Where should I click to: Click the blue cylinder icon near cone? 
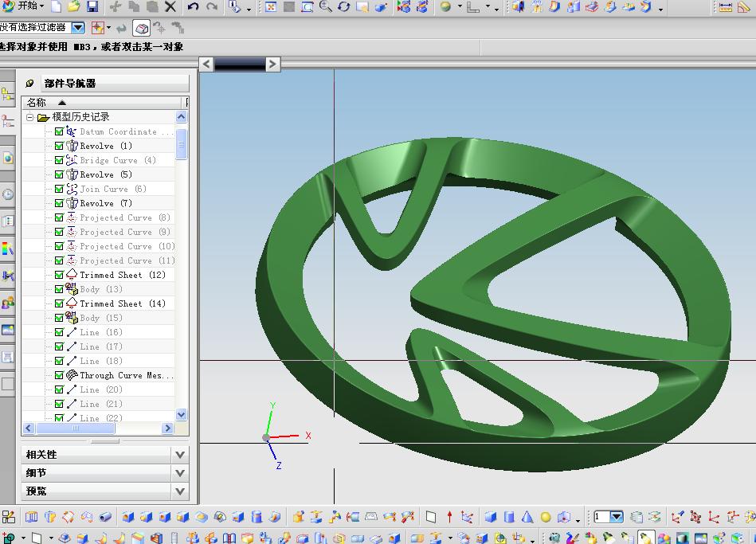[x=509, y=518]
